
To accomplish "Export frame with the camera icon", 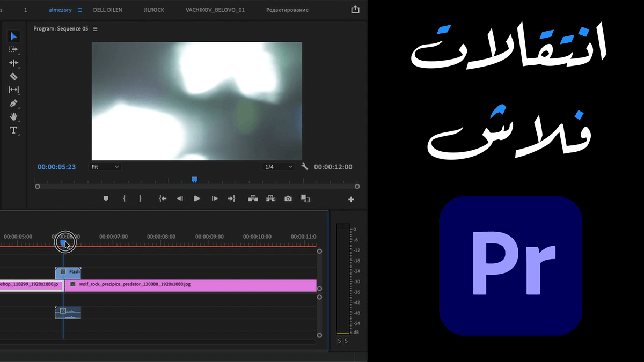I will (x=288, y=198).
